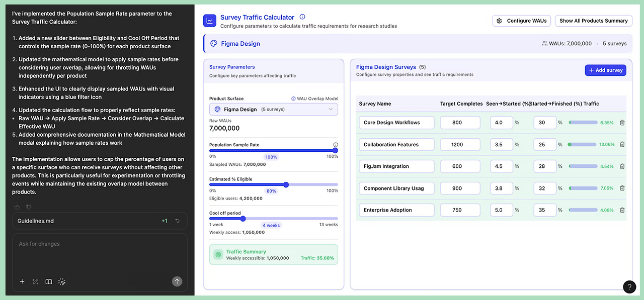Click the Core Design Workflows name field
The image size is (644, 300).
coord(396,123)
